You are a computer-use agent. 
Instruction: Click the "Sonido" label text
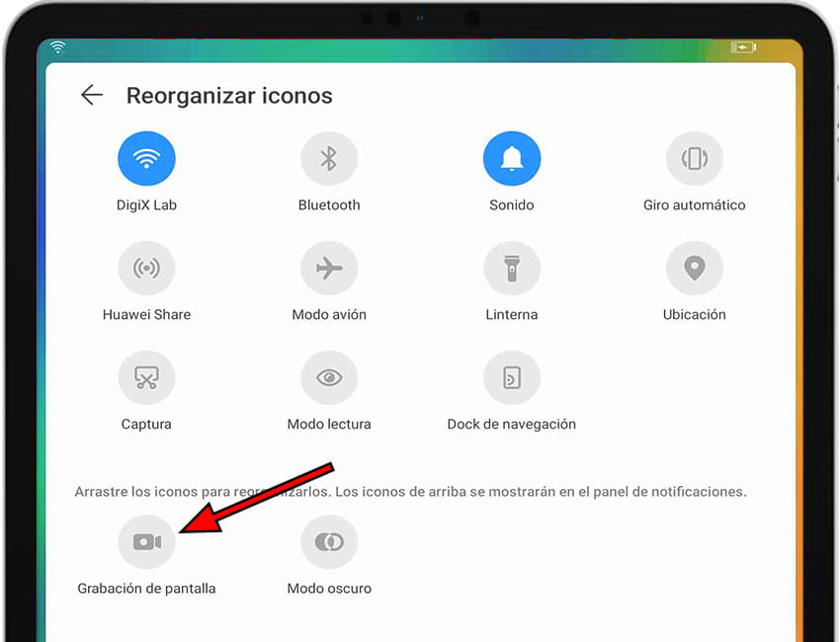(512, 205)
